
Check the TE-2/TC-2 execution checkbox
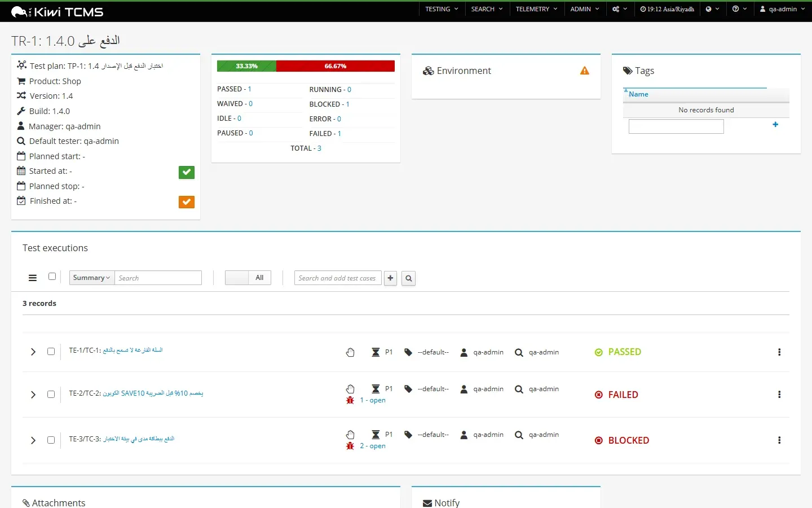51,395
